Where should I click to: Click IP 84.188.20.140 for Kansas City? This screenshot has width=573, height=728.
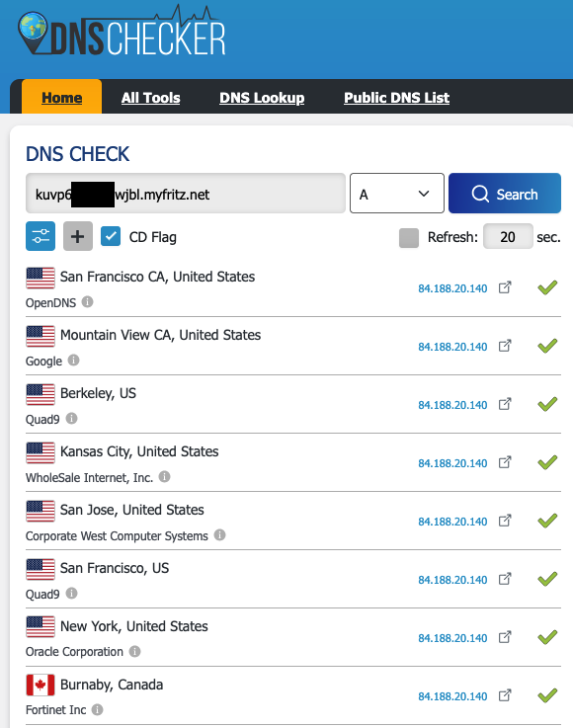pos(452,463)
